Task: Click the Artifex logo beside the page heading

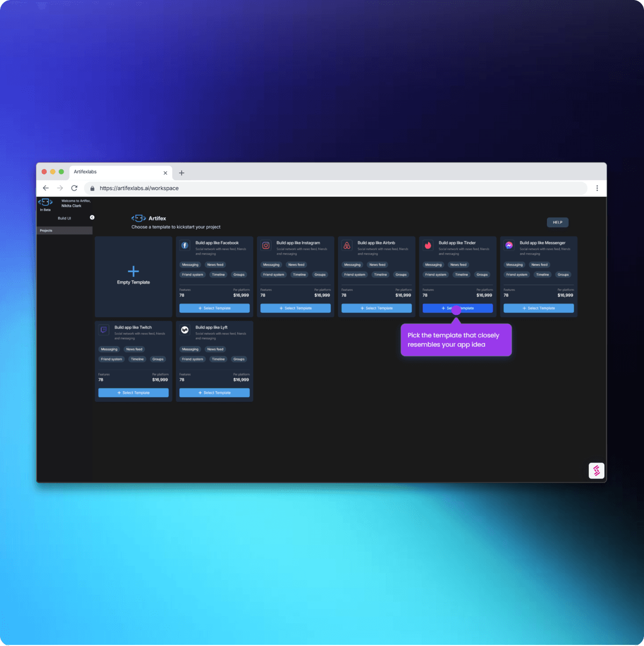Action: click(138, 218)
